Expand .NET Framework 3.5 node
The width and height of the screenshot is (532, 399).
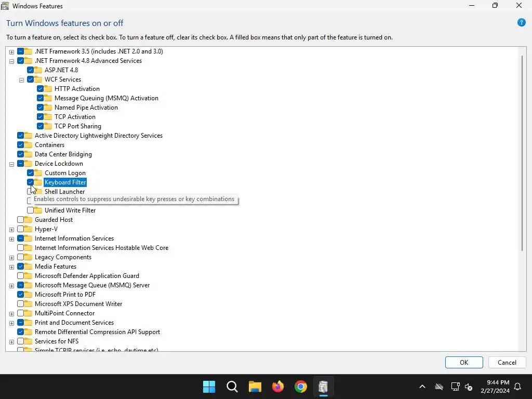click(x=11, y=52)
